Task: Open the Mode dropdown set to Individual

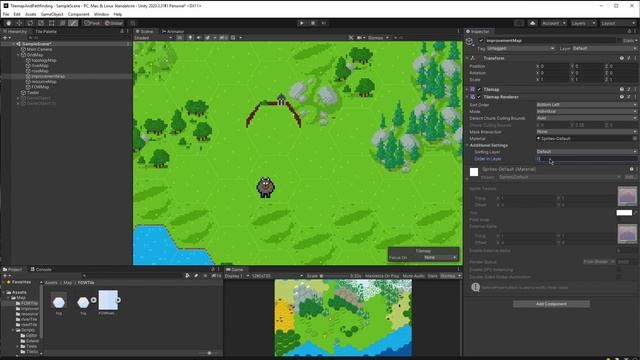Action: pyautogui.click(x=587, y=111)
